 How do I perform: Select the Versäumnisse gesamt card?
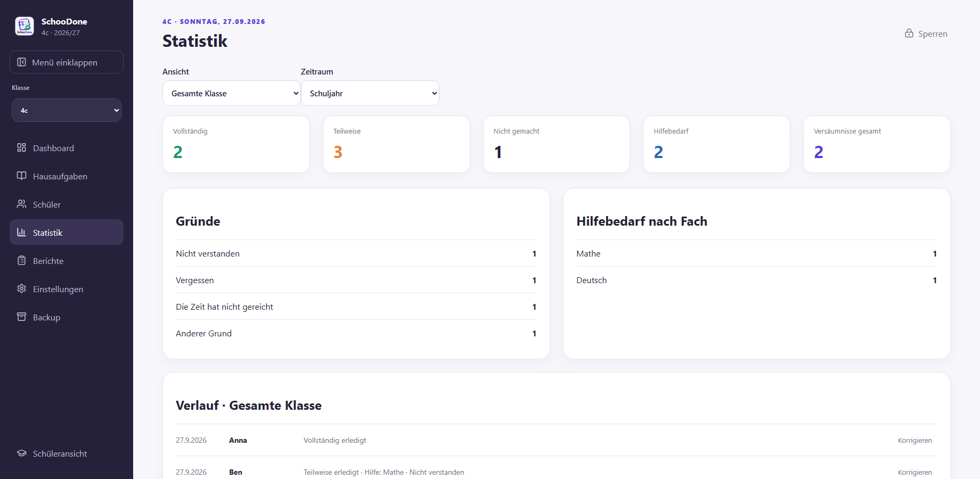point(877,144)
